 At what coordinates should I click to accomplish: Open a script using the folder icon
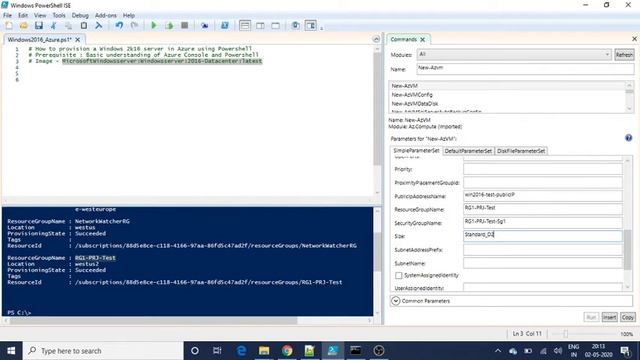(x=24, y=26)
